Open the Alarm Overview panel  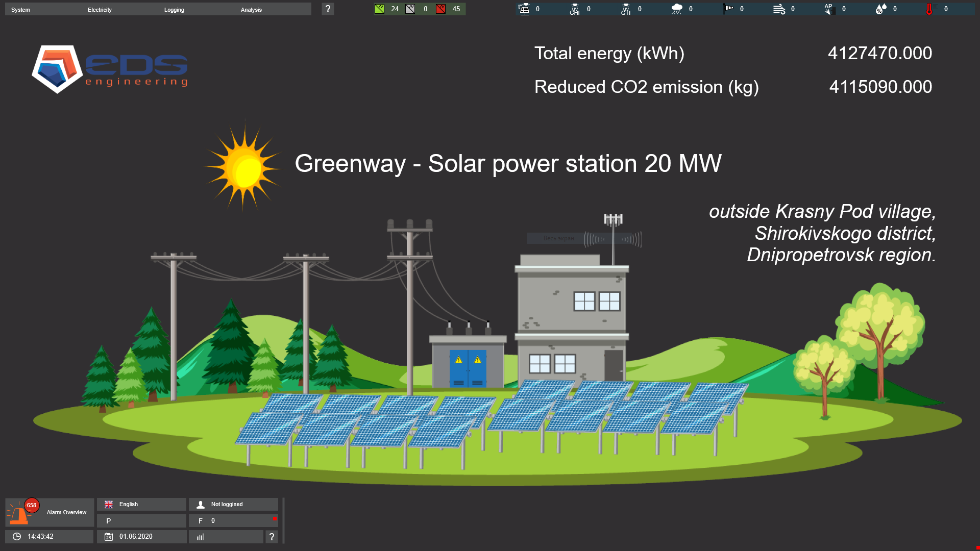tap(50, 512)
